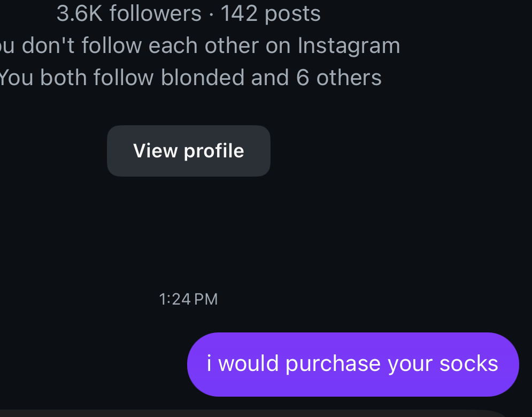
Task: Click the word "posts" in the stats line
Action: pyautogui.click(x=292, y=13)
